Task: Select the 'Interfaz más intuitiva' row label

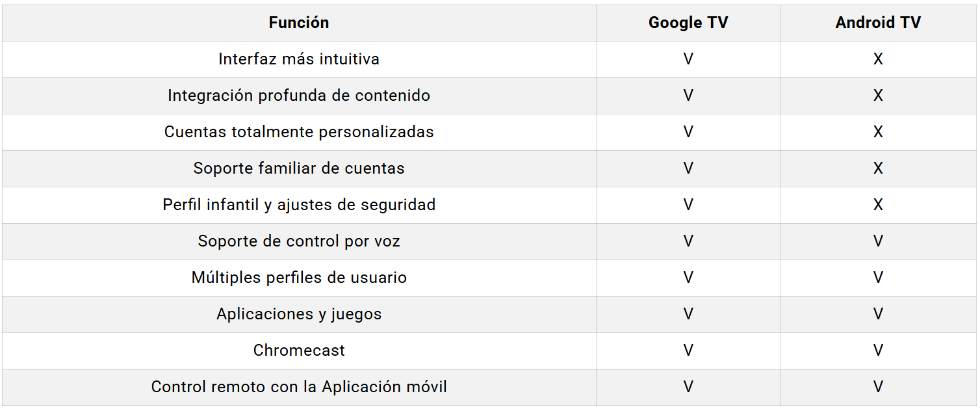Action: [x=299, y=59]
